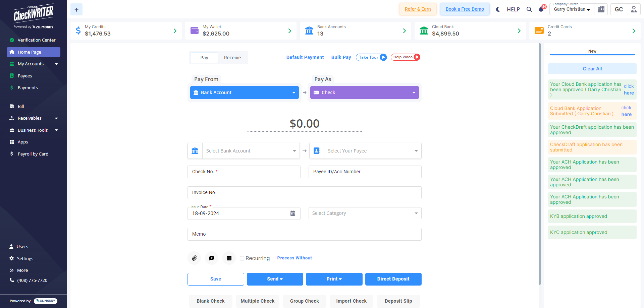Open the Issue Date calendar icon
The height and width of the screenshot is (308, 644).
click(x=293, y=213)
